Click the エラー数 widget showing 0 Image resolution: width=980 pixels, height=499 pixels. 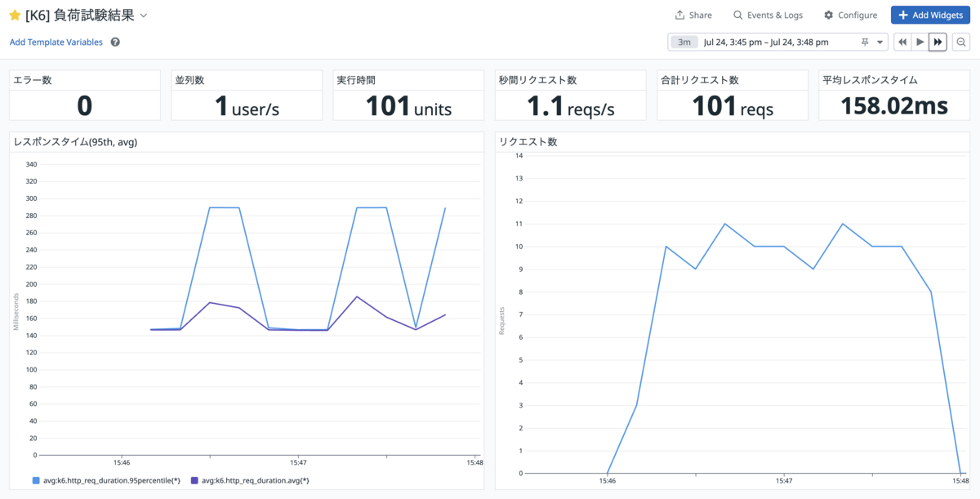85,96
